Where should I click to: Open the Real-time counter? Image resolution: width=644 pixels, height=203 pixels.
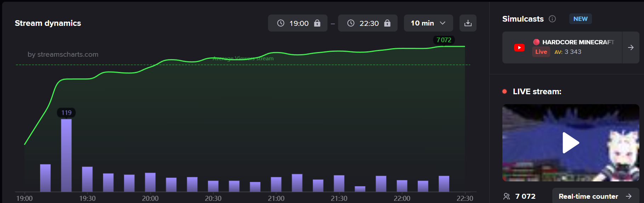click(x=595, y=196)
